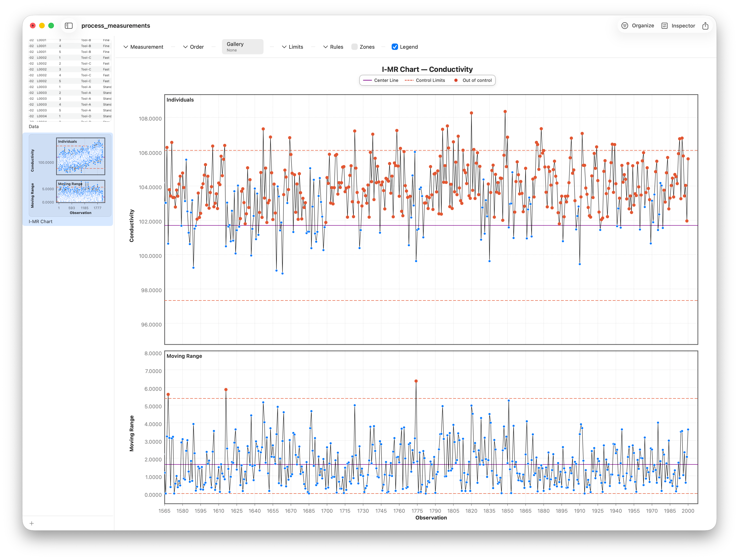739x560 pixels.
Task: Open the Organize menu
Action: point(637,26)
